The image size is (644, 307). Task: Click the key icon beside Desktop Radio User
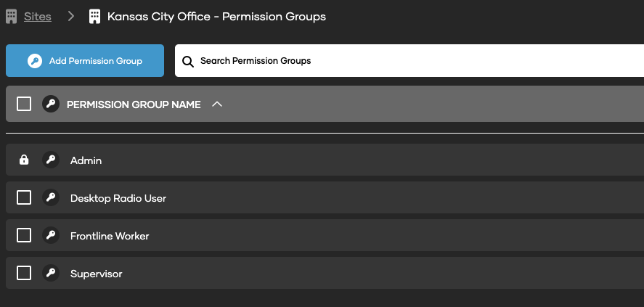point(50,197)
